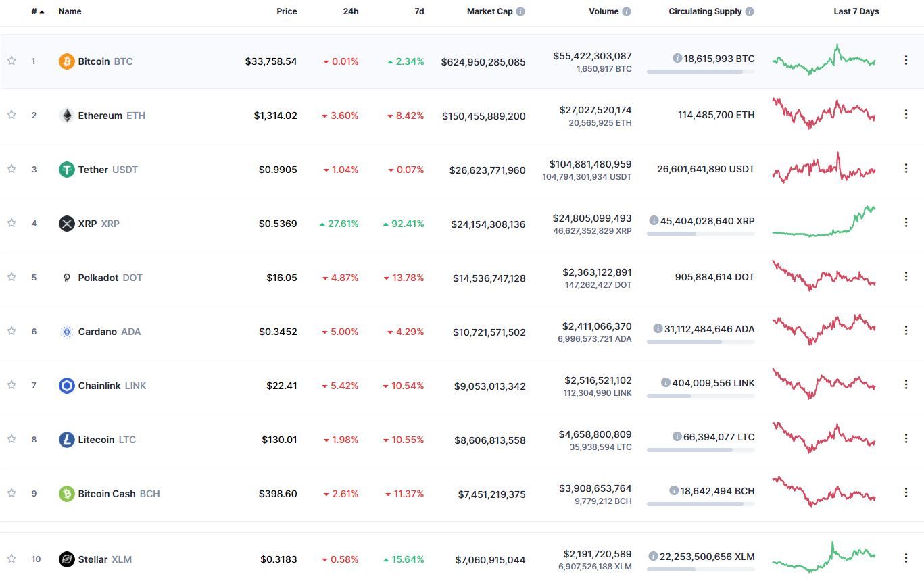
Task: Click the Ethereum coin logo icon
Action: pos(66,116)
